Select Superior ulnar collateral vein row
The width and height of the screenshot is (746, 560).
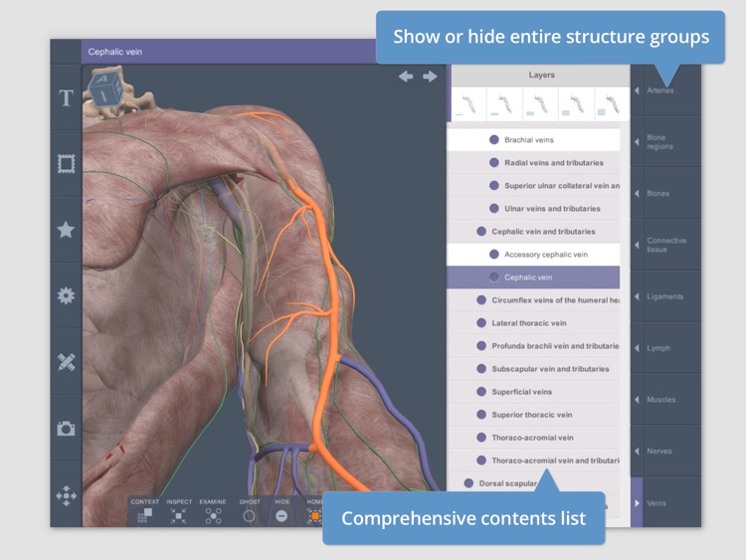533,185
